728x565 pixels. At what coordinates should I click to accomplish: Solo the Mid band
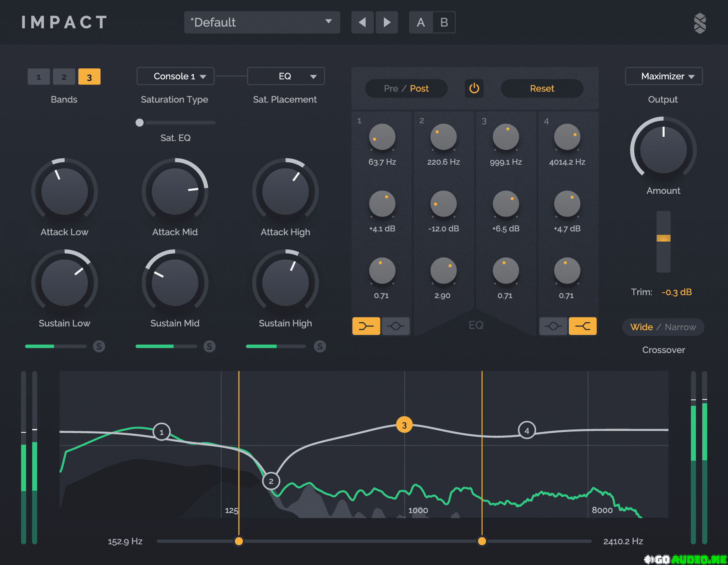point(209,346)
